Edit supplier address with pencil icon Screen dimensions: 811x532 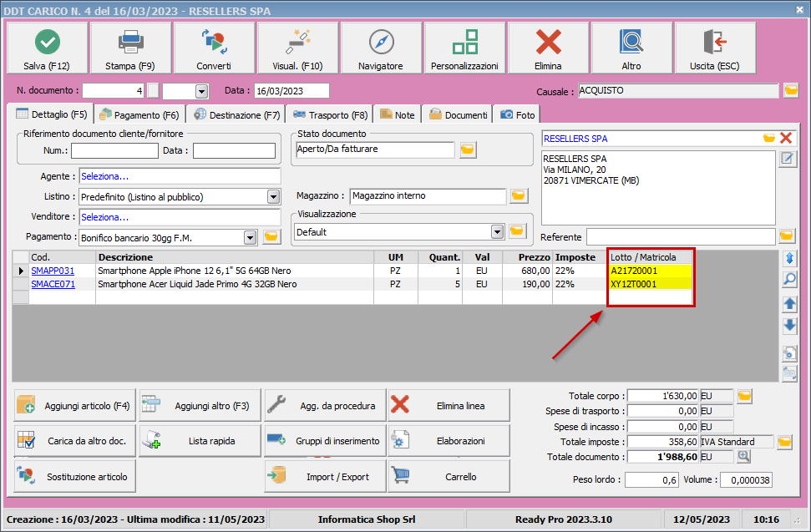pos(788,159)
